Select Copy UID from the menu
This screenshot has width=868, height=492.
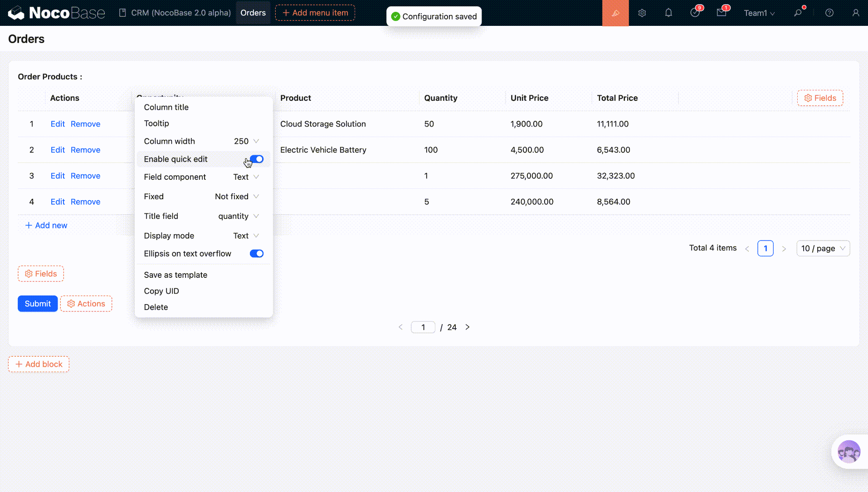(x=161, y=291)
